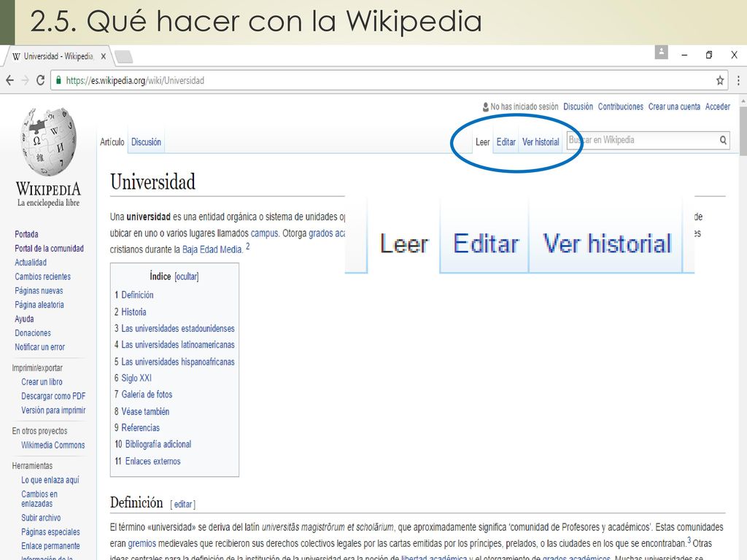The height and width of the screenshot is (560, 747).
Task: Jump to 6 Siglo XXI in the index
Action: click(x=133, y=378)
